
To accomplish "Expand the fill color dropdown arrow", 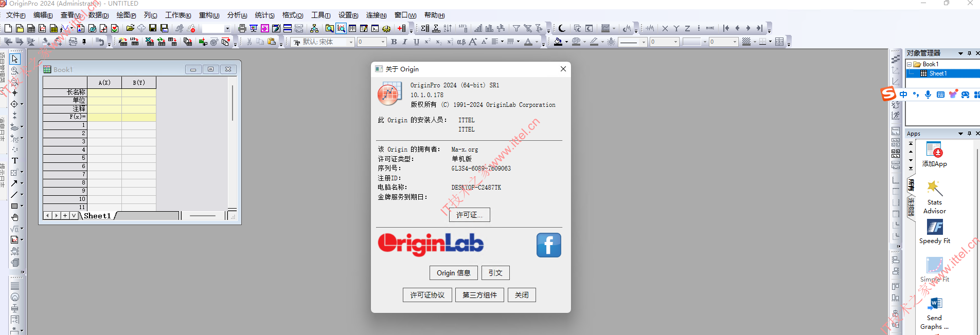I will 566,42.
